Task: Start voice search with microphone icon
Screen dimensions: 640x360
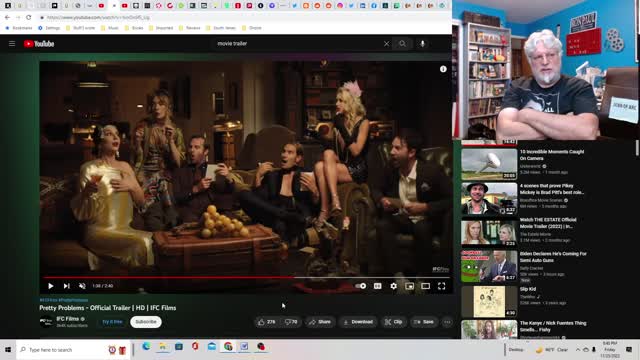Action: coord(422,44)
